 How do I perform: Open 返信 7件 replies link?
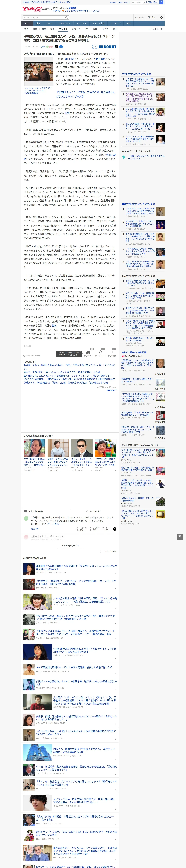click(x=35, y=529)
